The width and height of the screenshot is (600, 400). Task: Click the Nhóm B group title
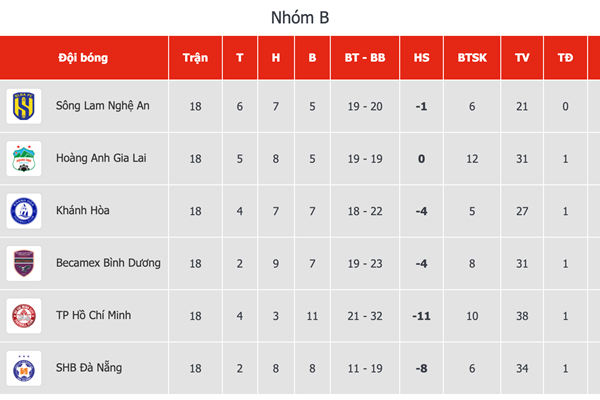[x=300, y=18]
